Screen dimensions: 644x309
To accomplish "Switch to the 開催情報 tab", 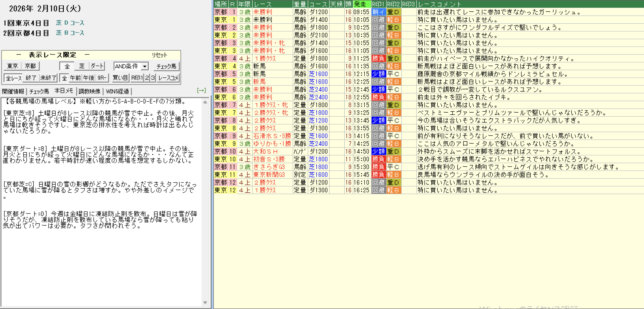I will 13,91.
